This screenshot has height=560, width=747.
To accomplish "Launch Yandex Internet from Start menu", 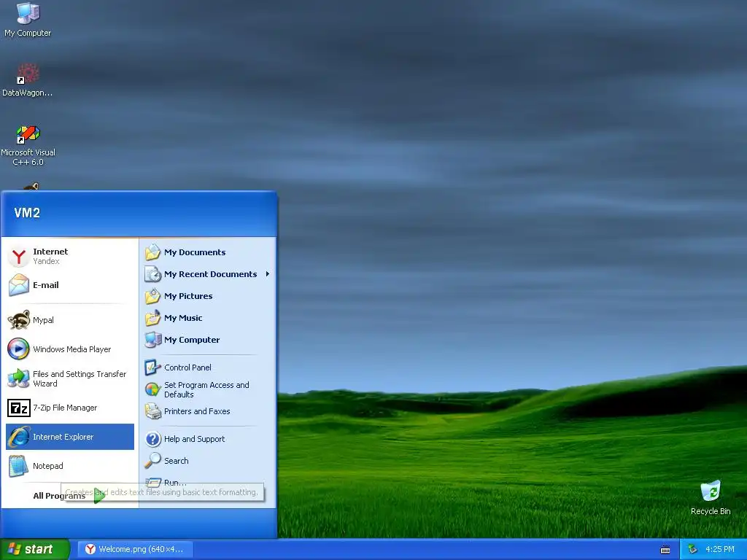I will point(70,256).
